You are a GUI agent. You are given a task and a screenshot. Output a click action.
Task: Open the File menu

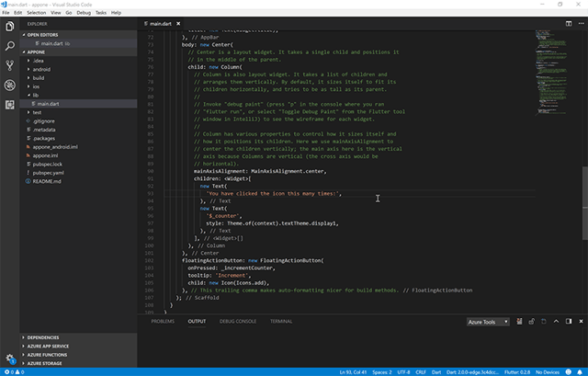(x=6, y=13)
